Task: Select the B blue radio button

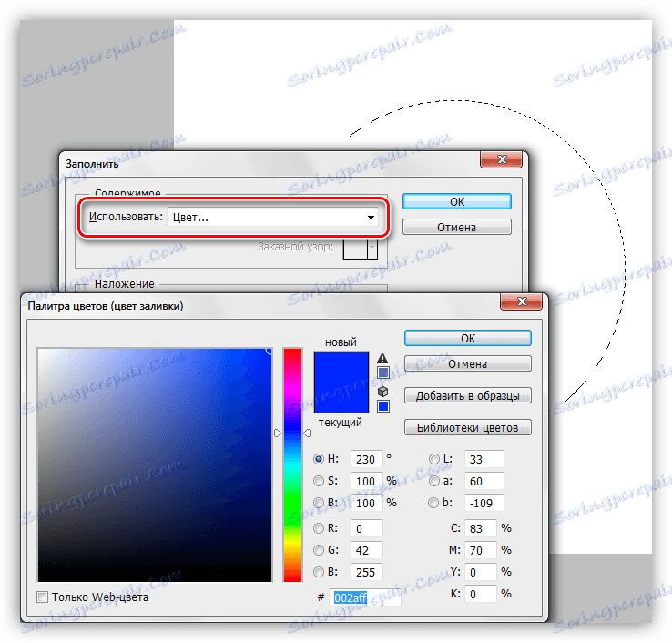Action: pos(319,572)
